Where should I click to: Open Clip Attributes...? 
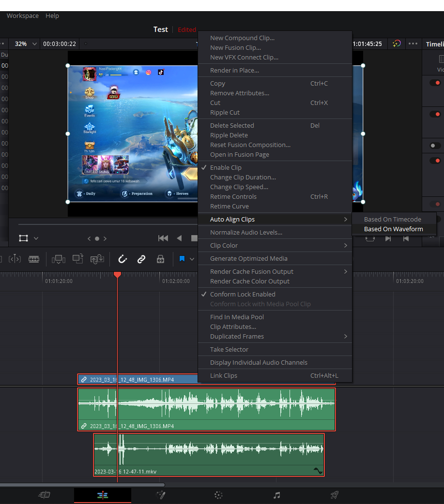coord(275,326)
